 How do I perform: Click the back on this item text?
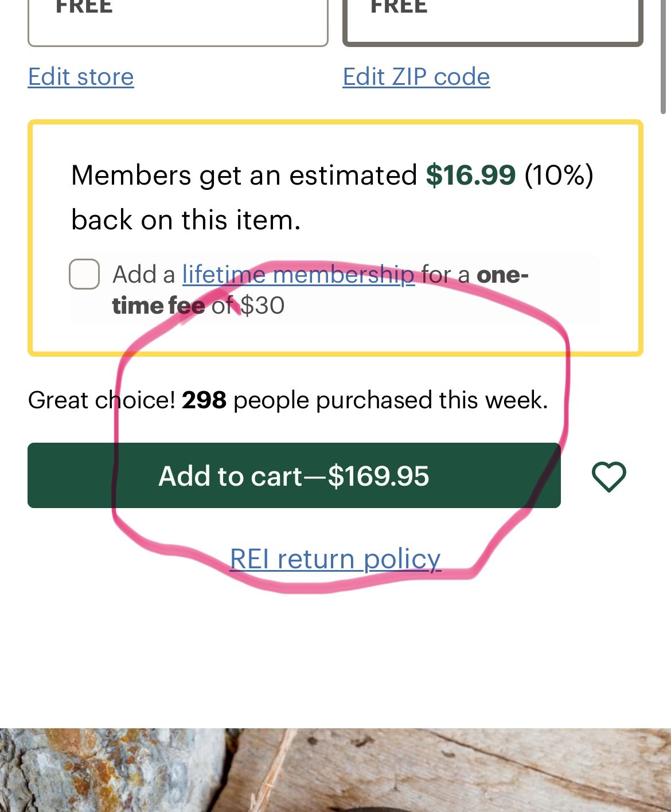(186, 220)
